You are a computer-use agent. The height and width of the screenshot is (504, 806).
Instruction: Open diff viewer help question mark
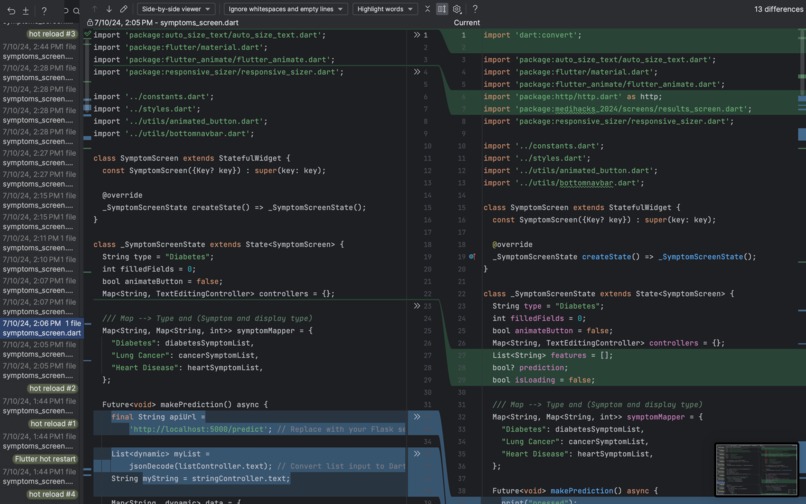(475, 9)
